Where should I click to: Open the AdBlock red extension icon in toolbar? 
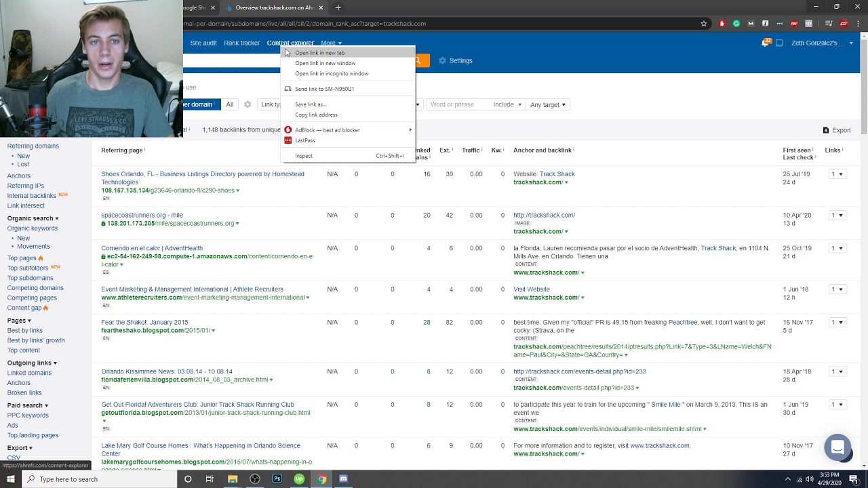coord(722,24)
